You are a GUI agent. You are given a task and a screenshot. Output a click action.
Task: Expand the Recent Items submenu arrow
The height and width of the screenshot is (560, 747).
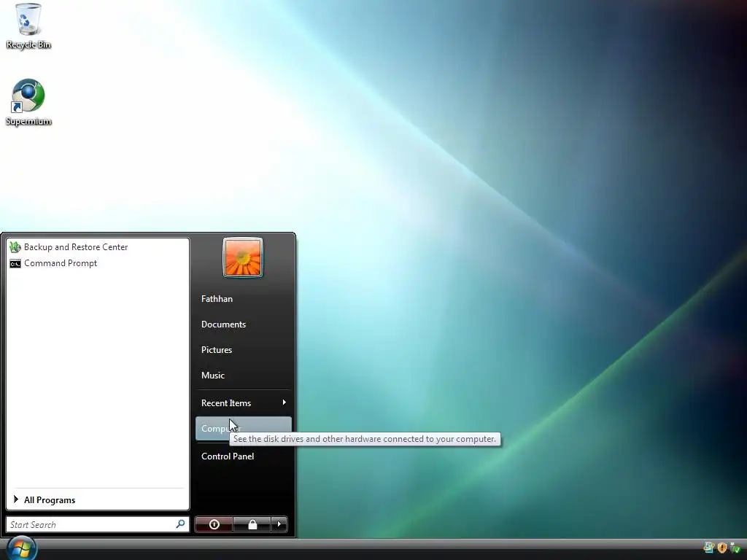coord(284,402)
